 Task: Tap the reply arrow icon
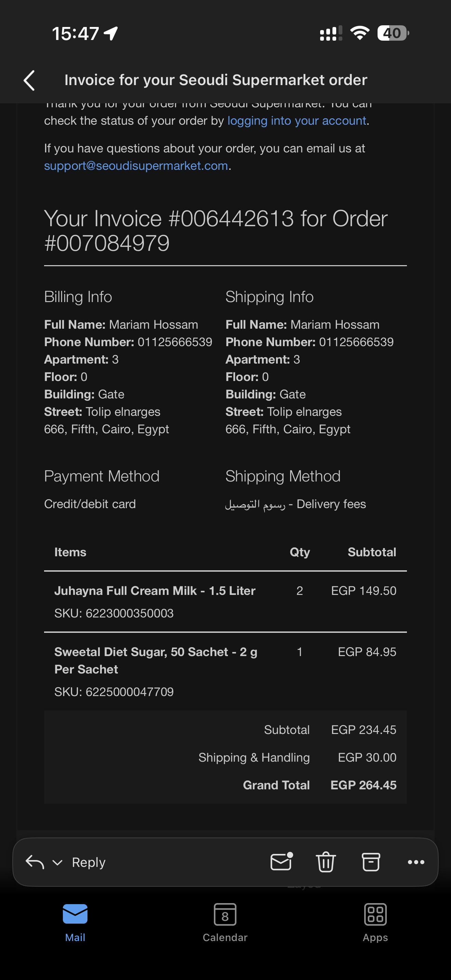pos(35,862)
